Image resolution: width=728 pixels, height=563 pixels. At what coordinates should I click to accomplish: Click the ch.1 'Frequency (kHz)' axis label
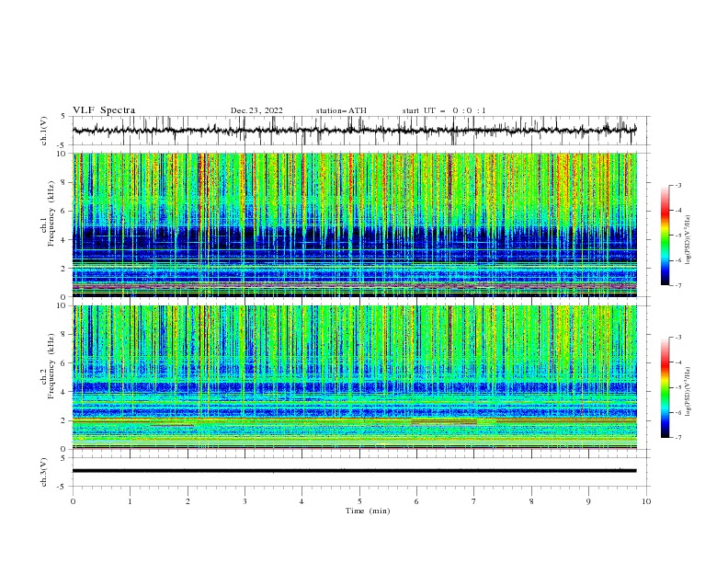[x=51, y=214]
